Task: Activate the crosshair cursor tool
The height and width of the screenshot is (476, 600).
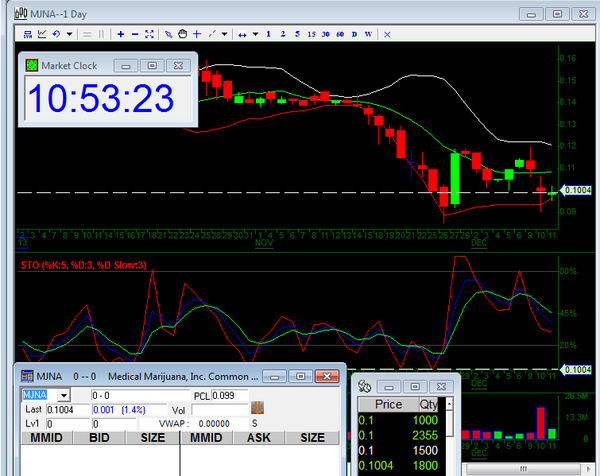Action: [197, 34]
